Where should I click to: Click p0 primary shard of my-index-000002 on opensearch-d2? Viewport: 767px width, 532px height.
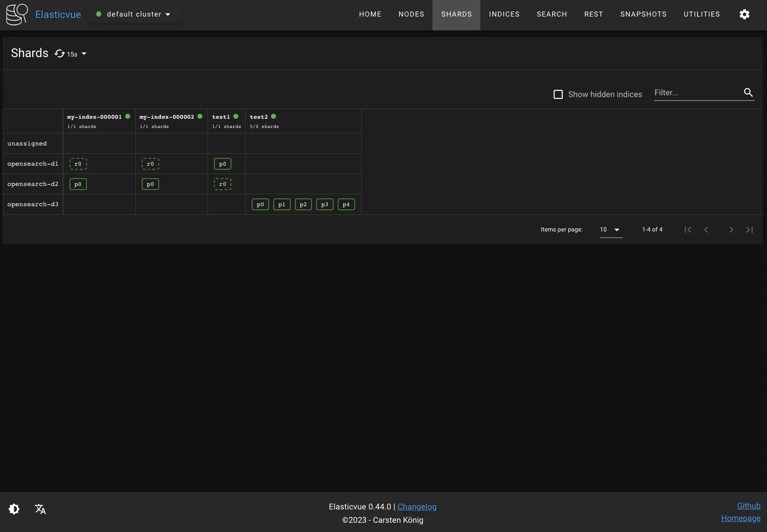150,184
